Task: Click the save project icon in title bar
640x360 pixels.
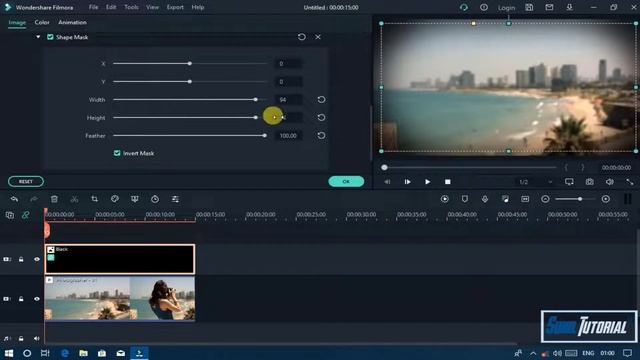Action: point(529,7)
